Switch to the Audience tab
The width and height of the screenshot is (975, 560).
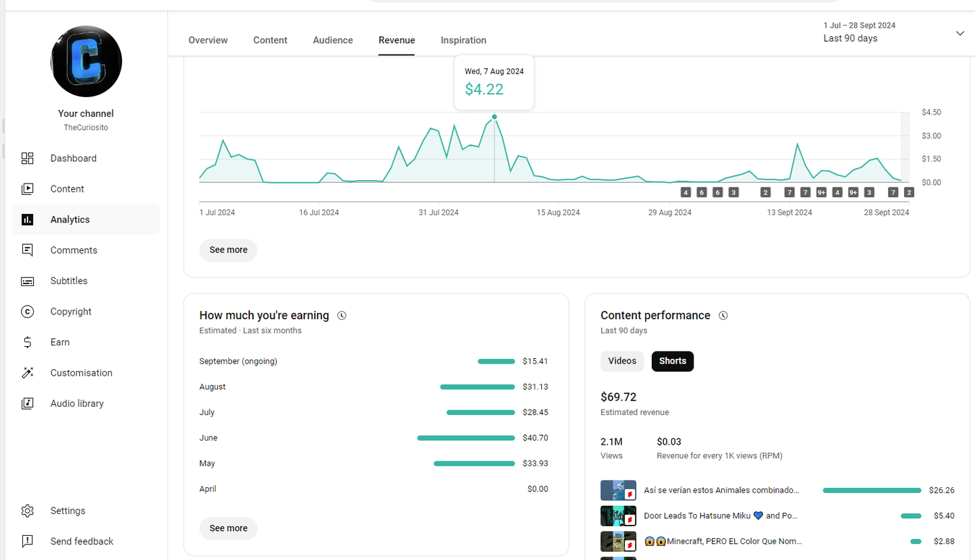333,40
